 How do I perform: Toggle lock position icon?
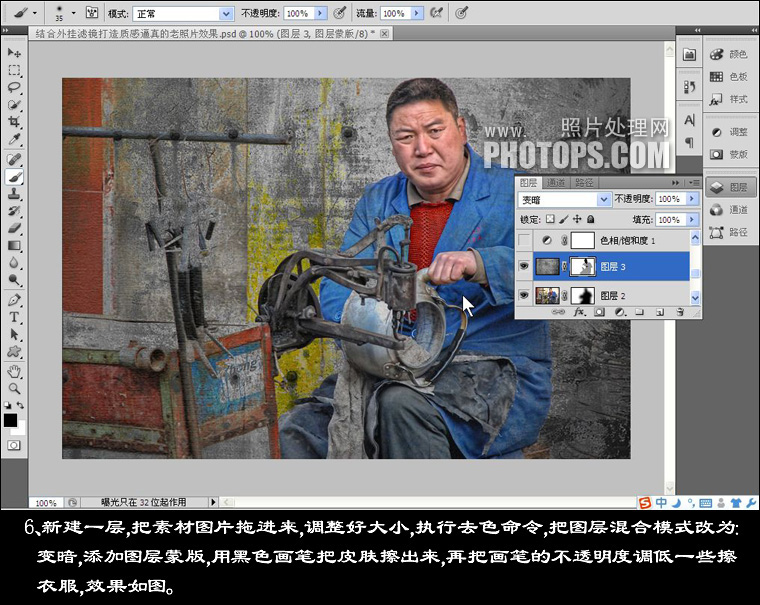(x=577, y=219)
